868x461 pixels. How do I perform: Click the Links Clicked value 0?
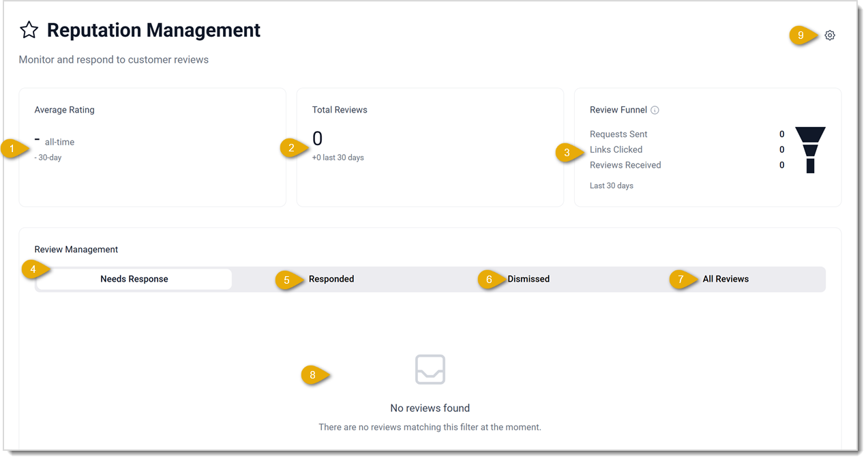pyautogui.click(x=781, y=149)
